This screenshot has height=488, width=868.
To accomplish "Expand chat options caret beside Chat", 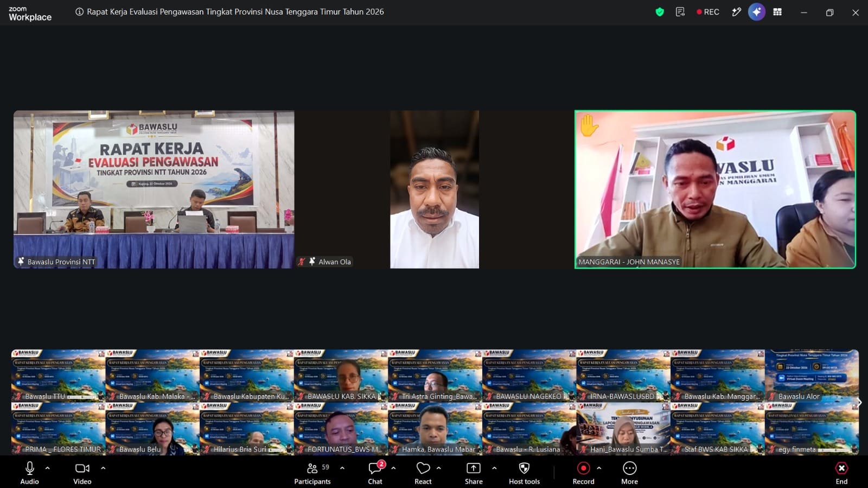I will click(393, 468).
